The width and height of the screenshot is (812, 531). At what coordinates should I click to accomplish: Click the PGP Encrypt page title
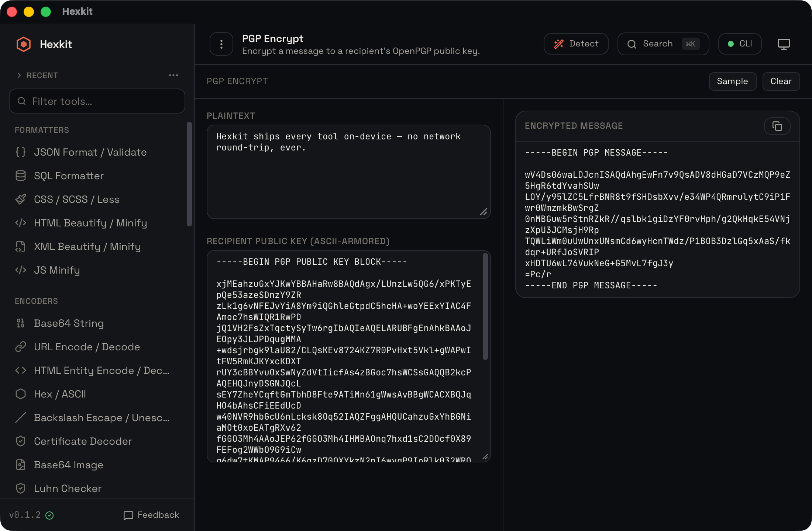click(x=273, y=39)
